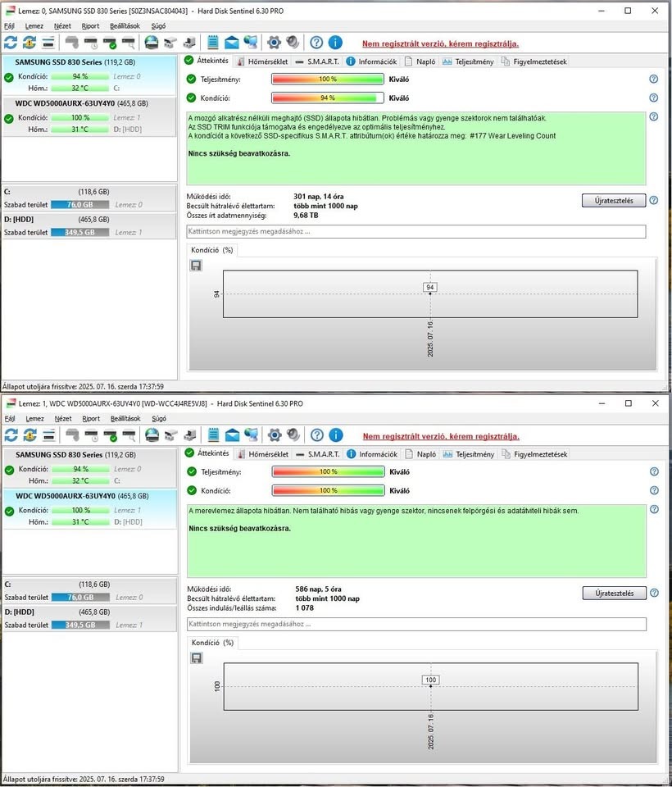This screenshot has height=787, width=672.
Task: Open the notepad report icon in top window
Action: [x=213, y=42]
